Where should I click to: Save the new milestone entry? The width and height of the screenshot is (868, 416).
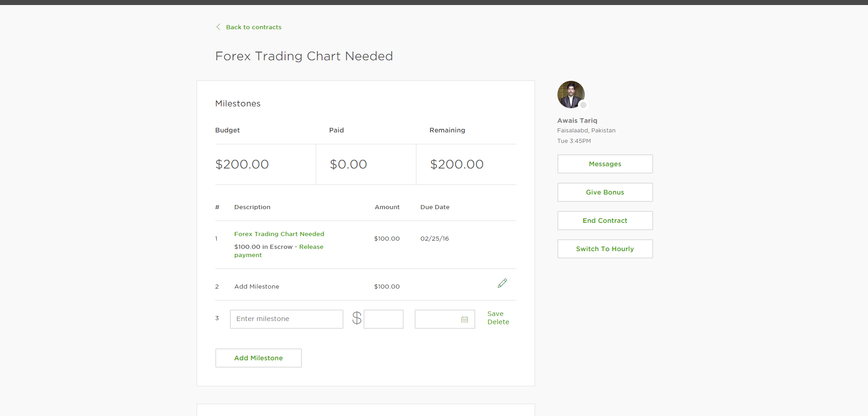[495, 314]
